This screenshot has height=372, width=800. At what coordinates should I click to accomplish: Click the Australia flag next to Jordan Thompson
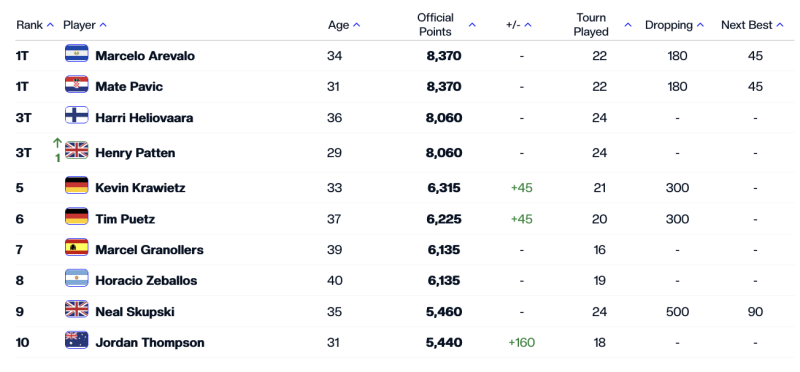click(77, 340)
